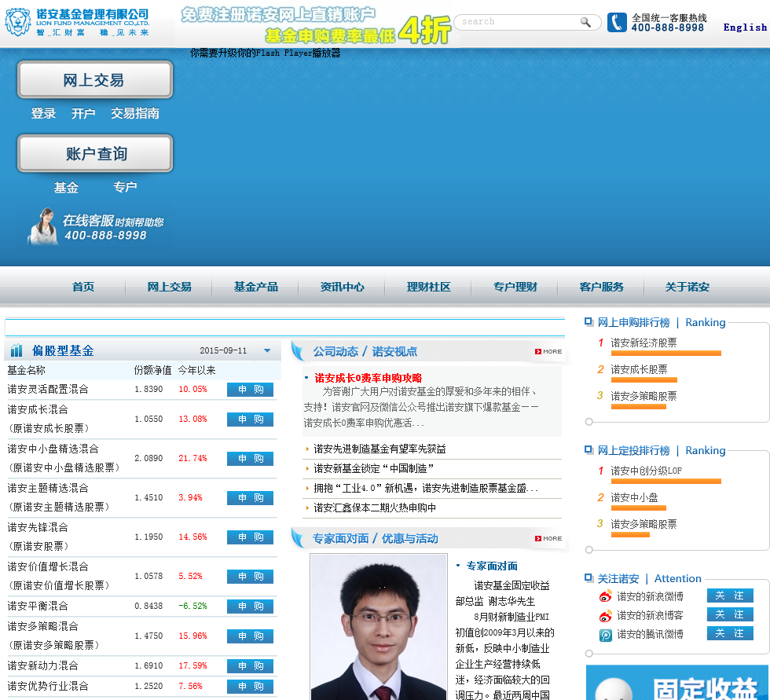This screenshot has height=700, width=770.
Task: Click 申购 for 诺安先锋混合
Action: click(x=250, y=537)
